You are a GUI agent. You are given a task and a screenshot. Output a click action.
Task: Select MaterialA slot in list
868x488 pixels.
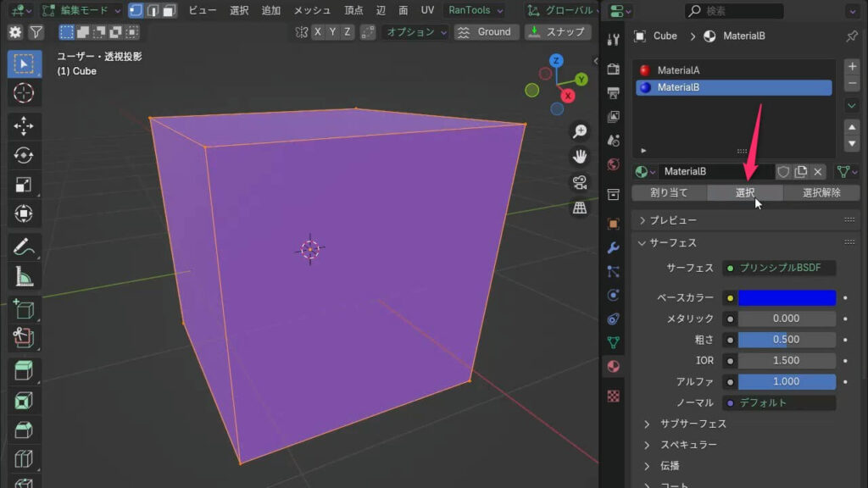[733, 70]
